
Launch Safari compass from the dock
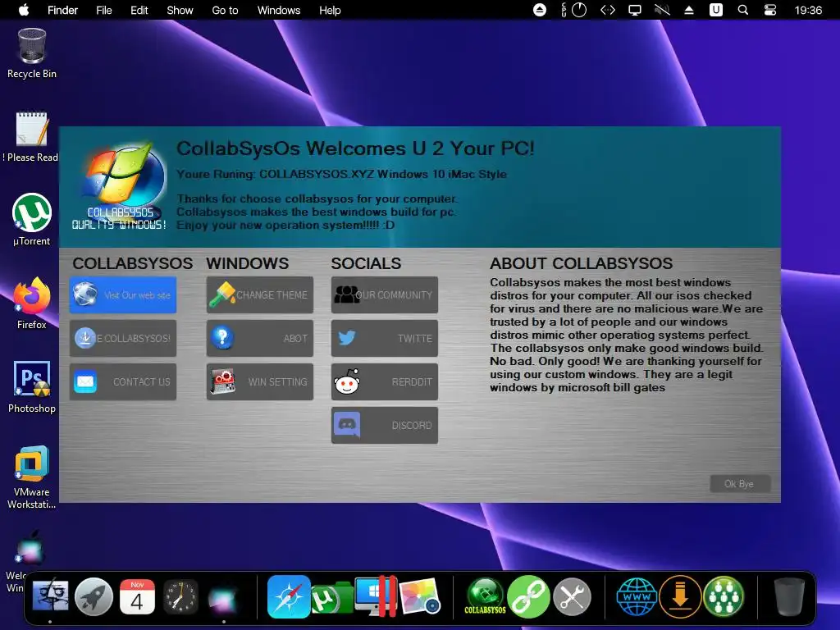coord(289,596)
